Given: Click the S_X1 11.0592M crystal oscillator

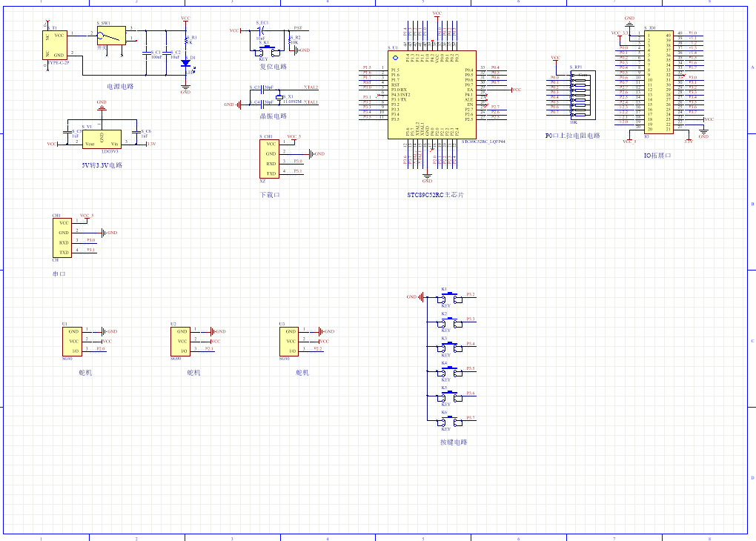Looking at the screenshot, I should click(x=279, y=97).
